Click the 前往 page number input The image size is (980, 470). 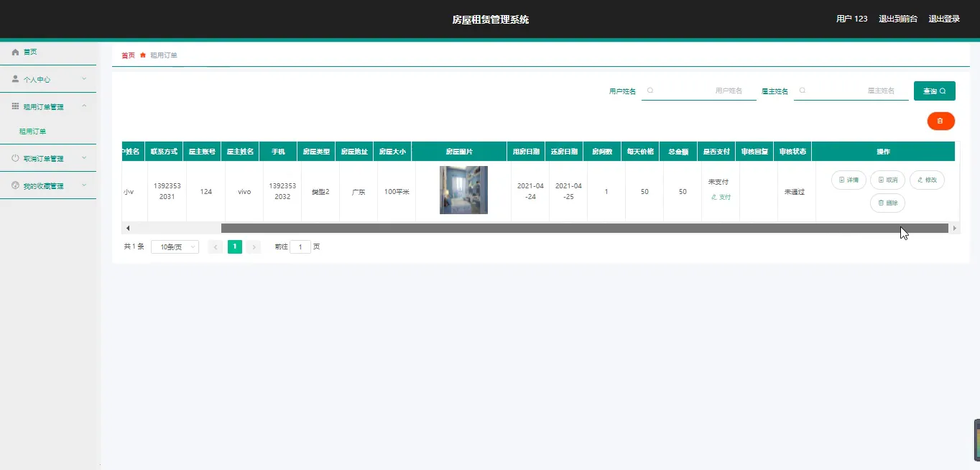tap(300, 246)
